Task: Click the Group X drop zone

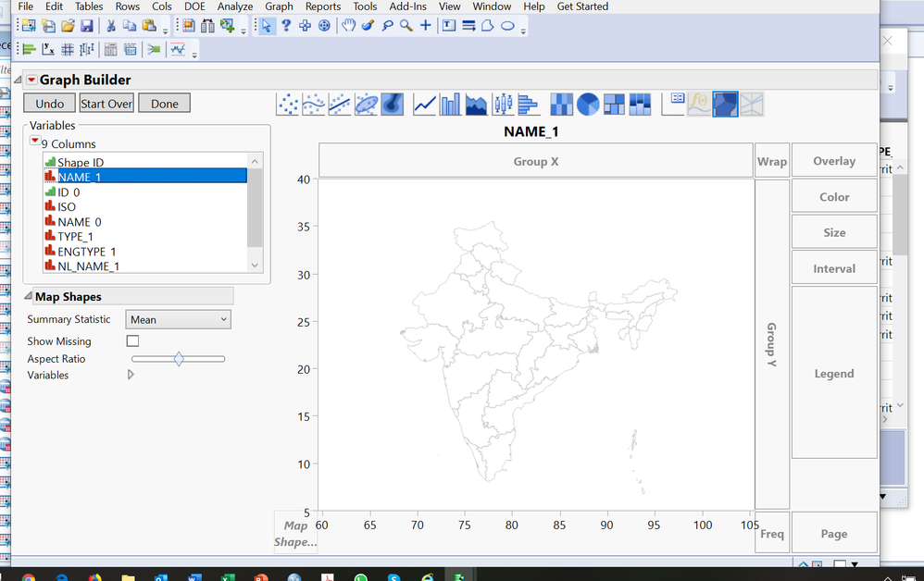Action: (x=536, y=161)
